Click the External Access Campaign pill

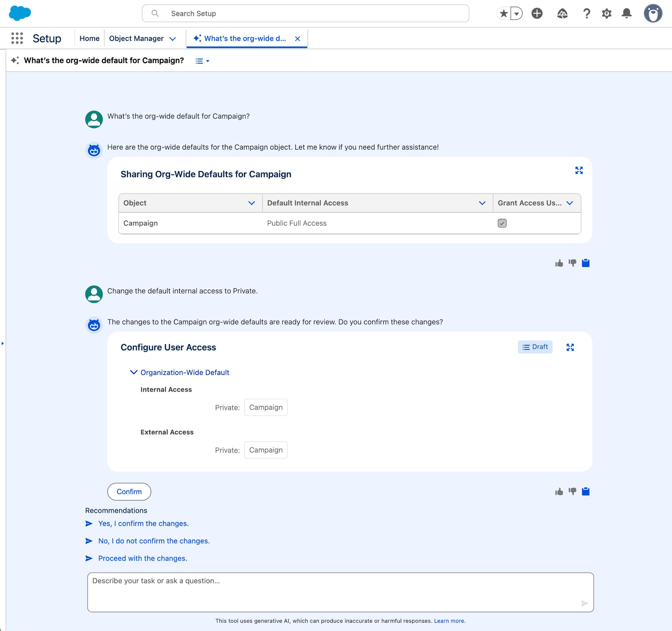(266, 450)
